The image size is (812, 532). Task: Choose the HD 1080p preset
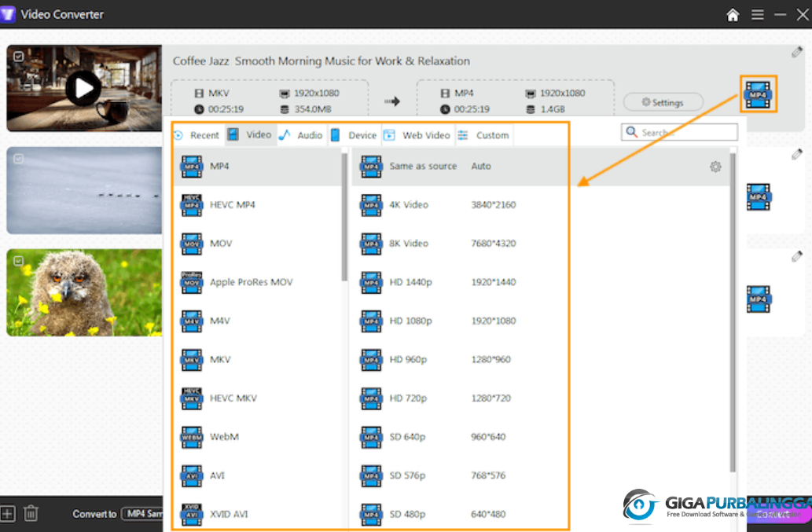(x=540, y=321)
